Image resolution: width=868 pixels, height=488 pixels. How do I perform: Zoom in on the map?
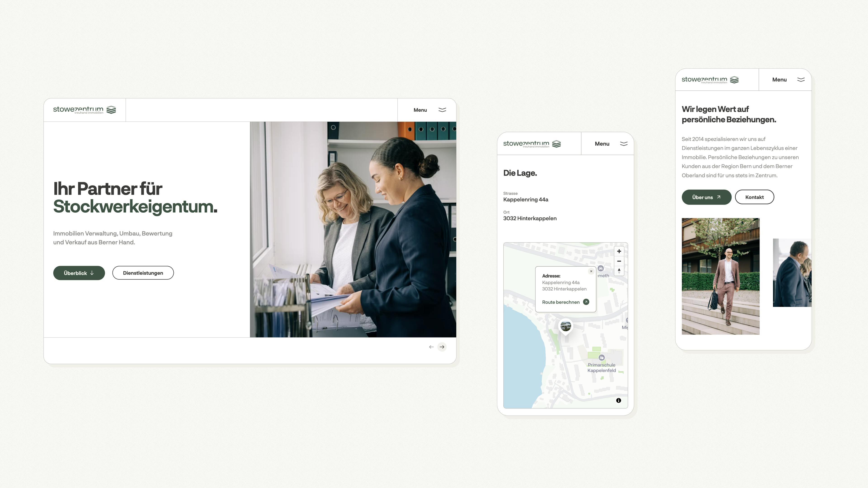tap(619, 251)
